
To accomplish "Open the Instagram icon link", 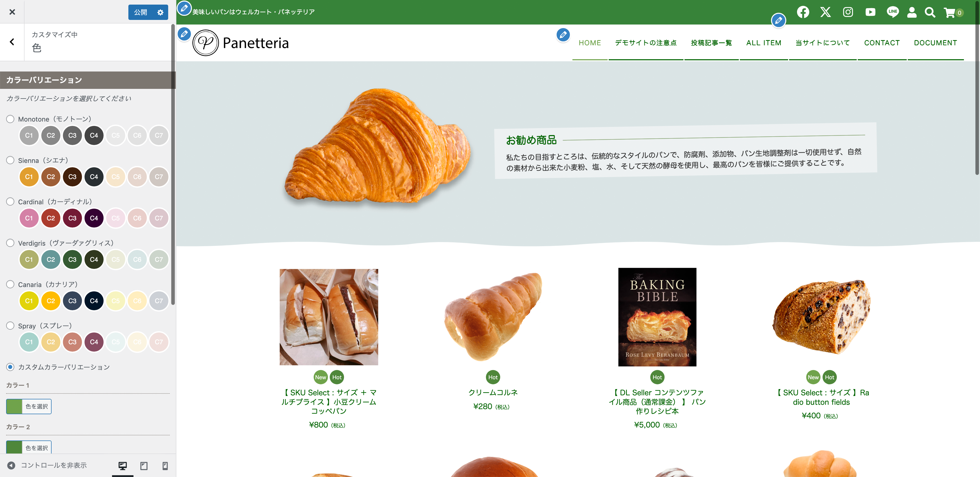I will pos(848,12).
